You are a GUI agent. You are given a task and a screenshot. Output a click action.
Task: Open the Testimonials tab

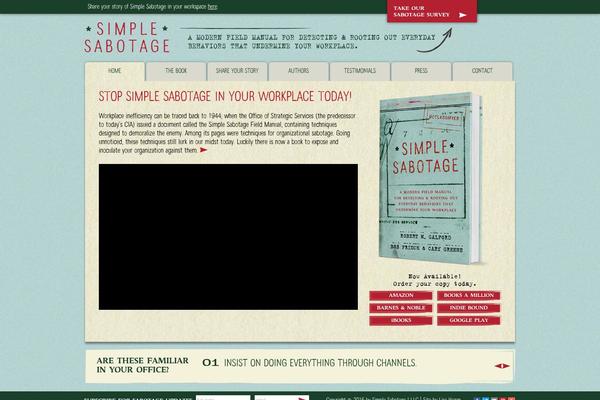360,71
